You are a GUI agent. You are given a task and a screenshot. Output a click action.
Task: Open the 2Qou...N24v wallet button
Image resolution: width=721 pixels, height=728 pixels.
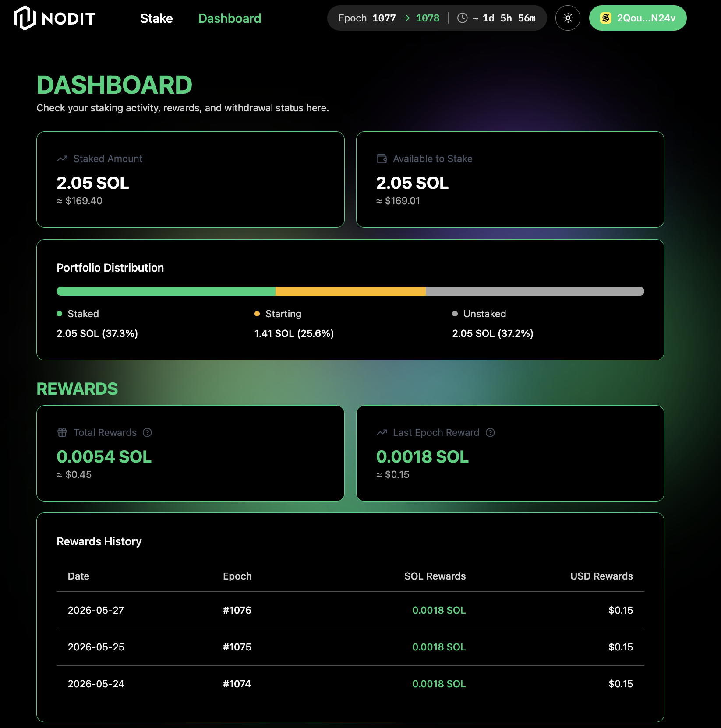click(638, 18)
